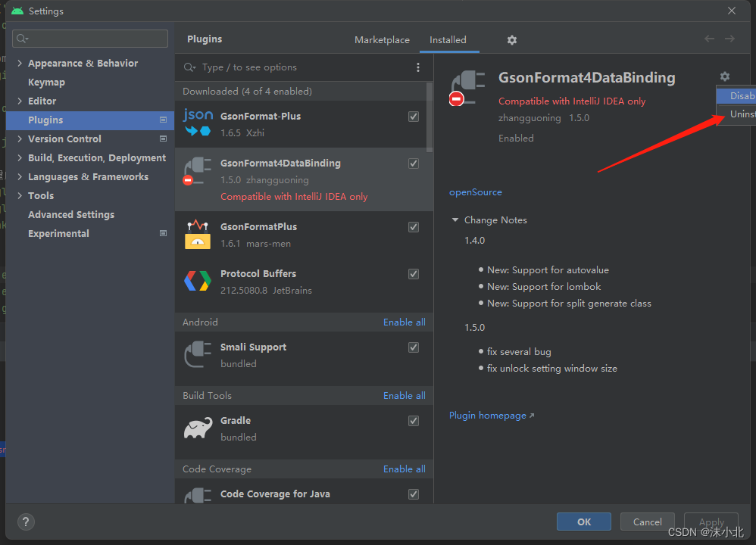756x545 pixels.
Task: Click the plugin list scrollbar
Action: (x=429, y=117)
